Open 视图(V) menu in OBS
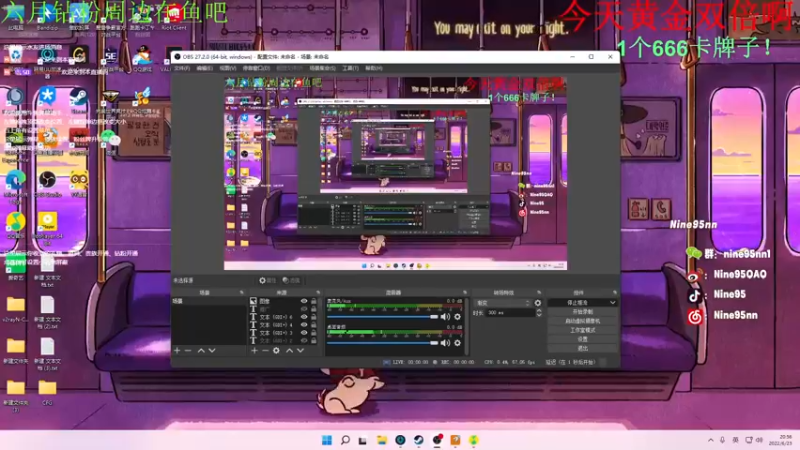 click(228, 68)
